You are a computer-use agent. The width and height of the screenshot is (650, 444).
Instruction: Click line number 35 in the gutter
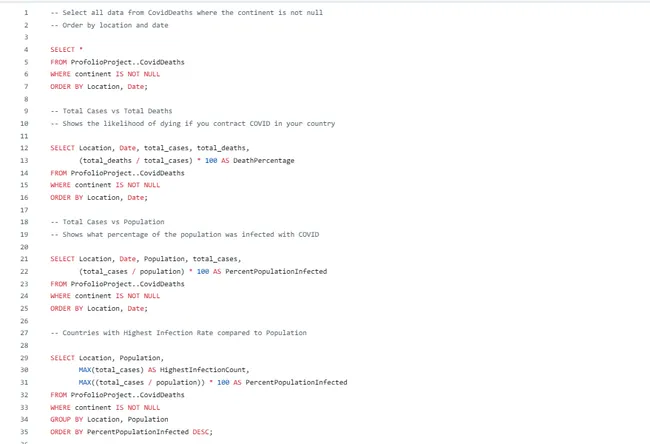pos(24,432)
